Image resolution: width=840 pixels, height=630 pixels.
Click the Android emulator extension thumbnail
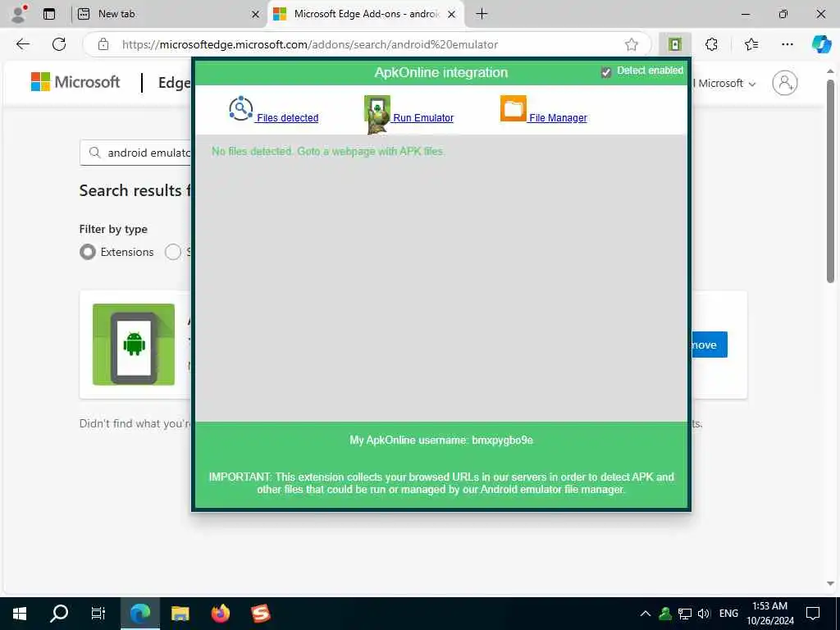pyautogui.click(x=134, y=345)
